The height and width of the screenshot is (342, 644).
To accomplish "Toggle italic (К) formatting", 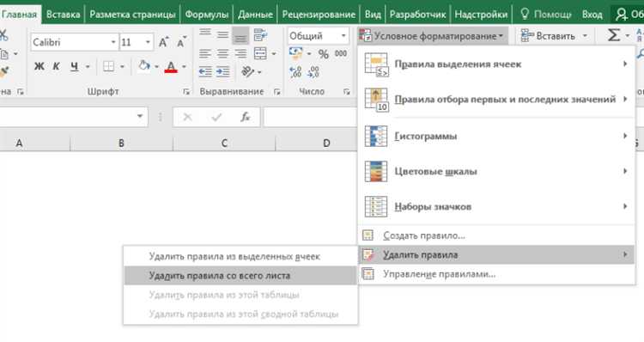I will (x=57, y=66).
